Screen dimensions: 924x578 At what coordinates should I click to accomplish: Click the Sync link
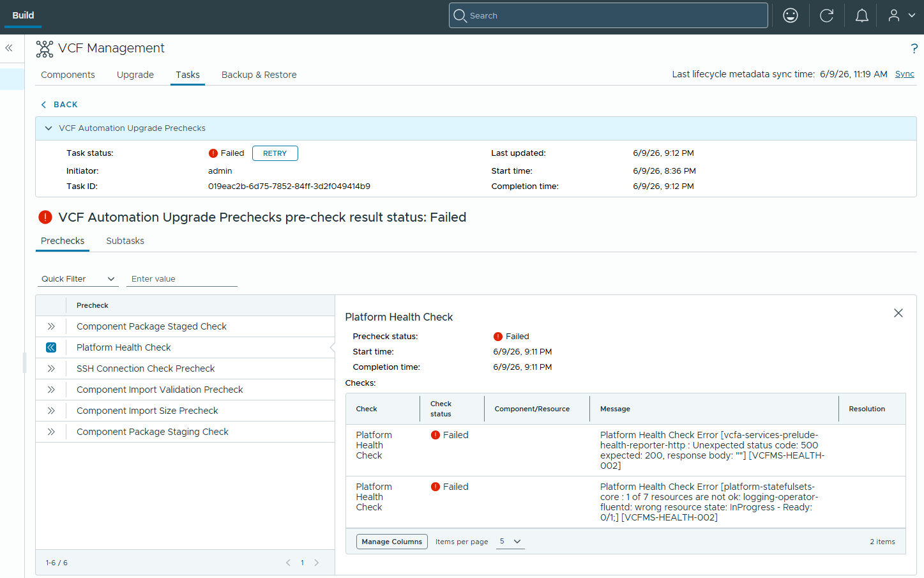pos(905,74)
